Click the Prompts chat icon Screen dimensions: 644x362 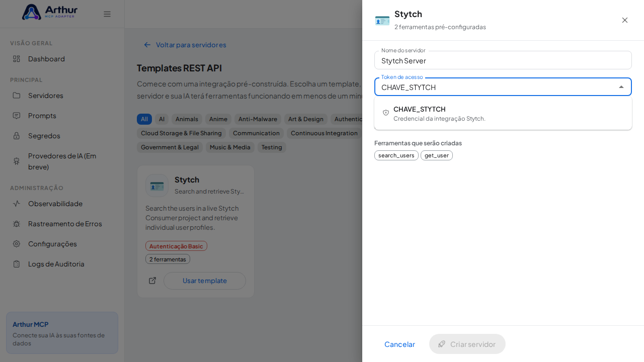17,116
